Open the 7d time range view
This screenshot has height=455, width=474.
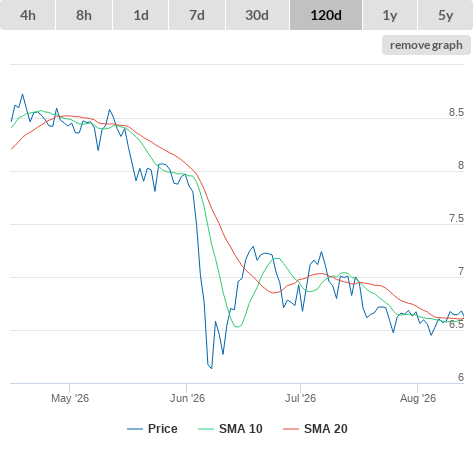pos(197,15)
